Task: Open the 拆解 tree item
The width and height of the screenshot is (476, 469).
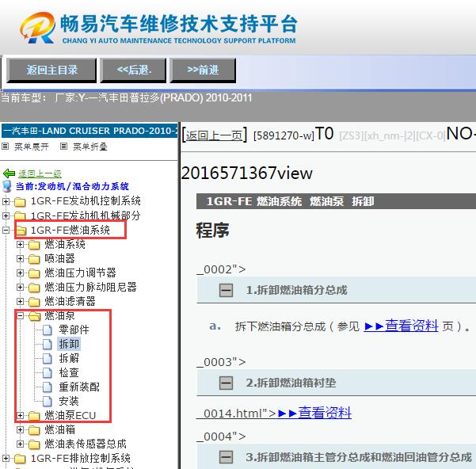Action: point(69,359)
